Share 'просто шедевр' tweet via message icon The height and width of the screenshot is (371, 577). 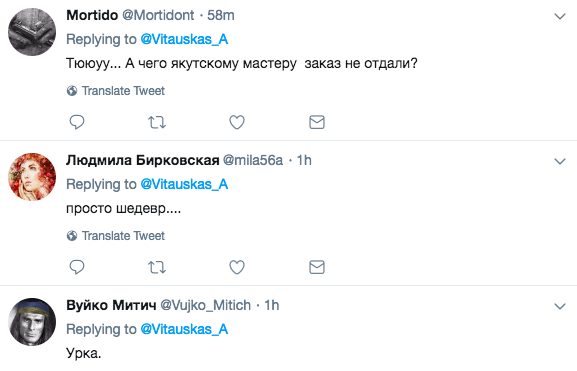pos(317,267)
